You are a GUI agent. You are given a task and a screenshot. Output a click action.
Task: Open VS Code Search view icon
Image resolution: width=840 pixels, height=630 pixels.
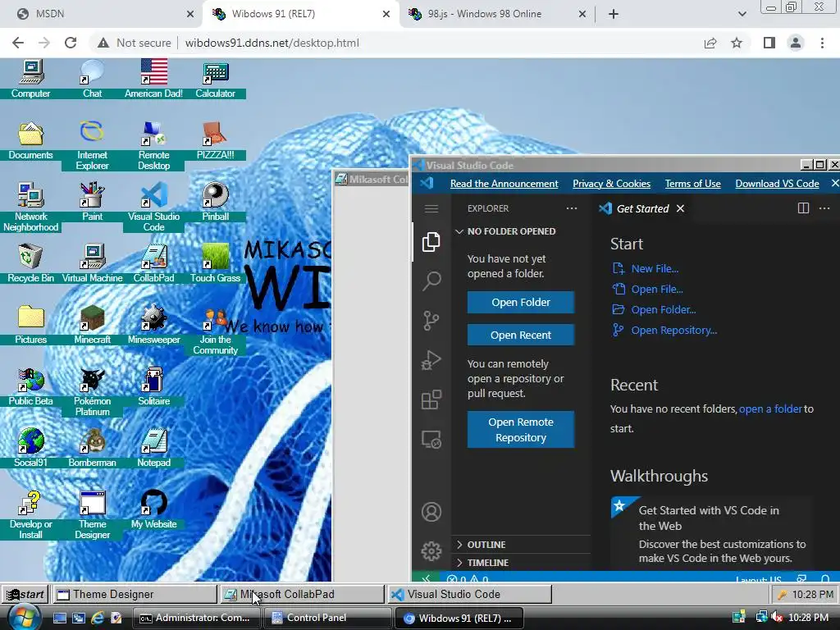(431, 281)
